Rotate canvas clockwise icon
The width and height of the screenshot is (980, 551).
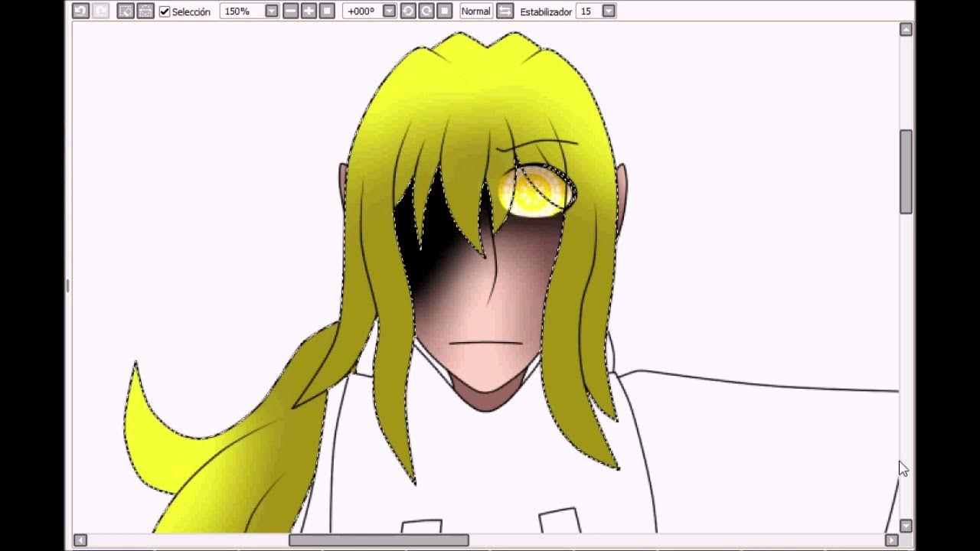(x=426, y=11)
